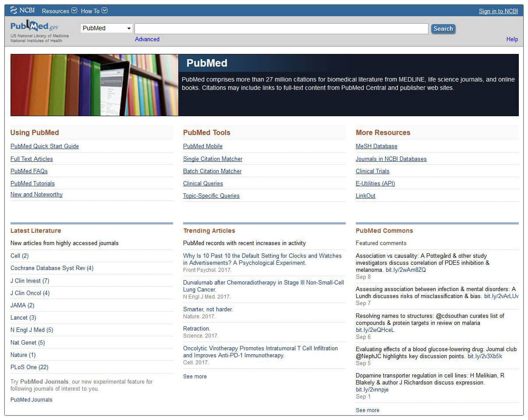Image resolution: width=528 pixels, height=420 pixels.
Task: Open the PubMed Journals feature link
Action: pos(31,400)
